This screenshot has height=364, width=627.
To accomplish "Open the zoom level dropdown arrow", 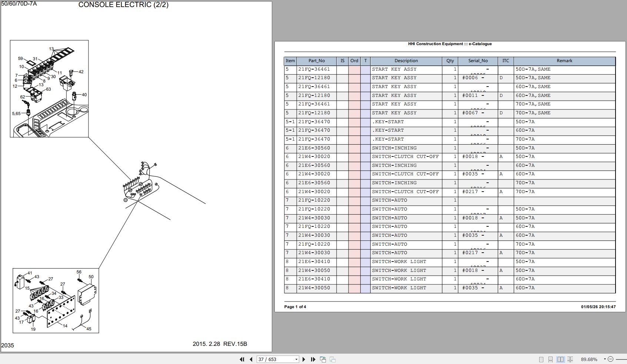I will point(605,359).
